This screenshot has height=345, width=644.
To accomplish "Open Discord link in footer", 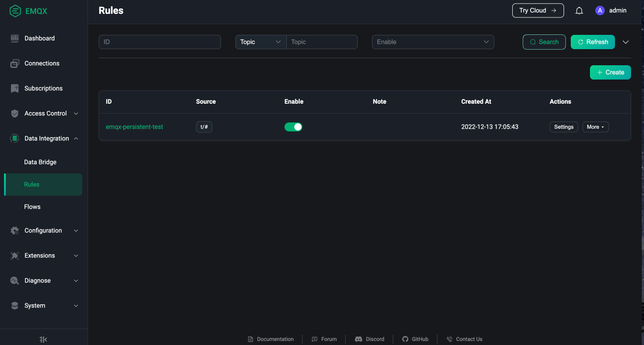I will click(x=370, y=339).
